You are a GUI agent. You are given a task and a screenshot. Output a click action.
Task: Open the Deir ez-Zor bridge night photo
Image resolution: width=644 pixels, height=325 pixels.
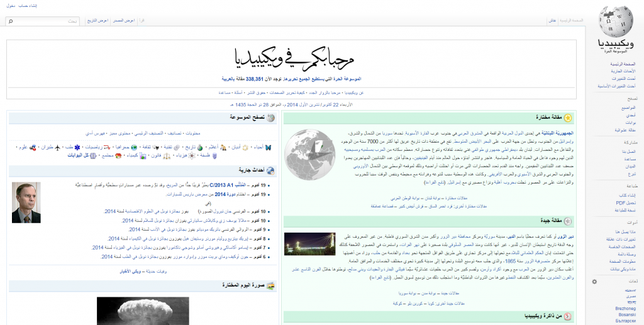309,244
